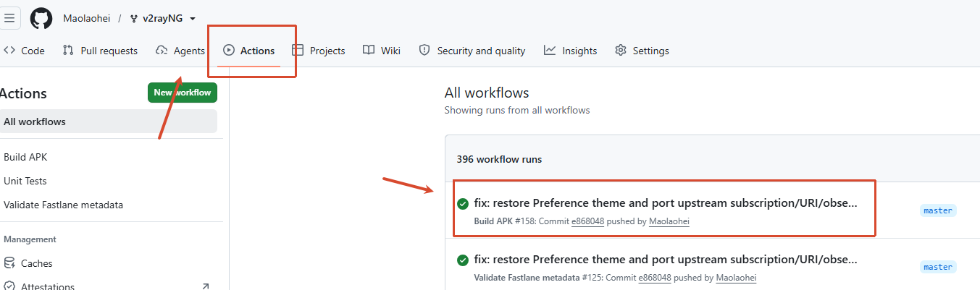Open the Attestations external link arrow
This screenshot has height=290, width=980.
point(205,286)
